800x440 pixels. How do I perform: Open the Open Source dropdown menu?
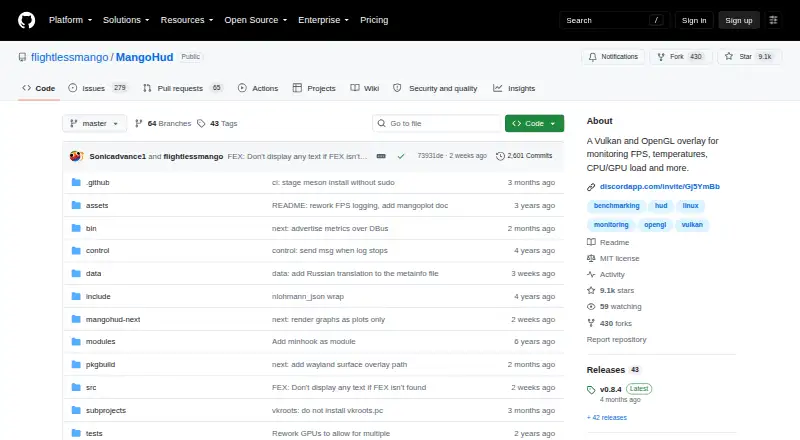tap(256, 20)
